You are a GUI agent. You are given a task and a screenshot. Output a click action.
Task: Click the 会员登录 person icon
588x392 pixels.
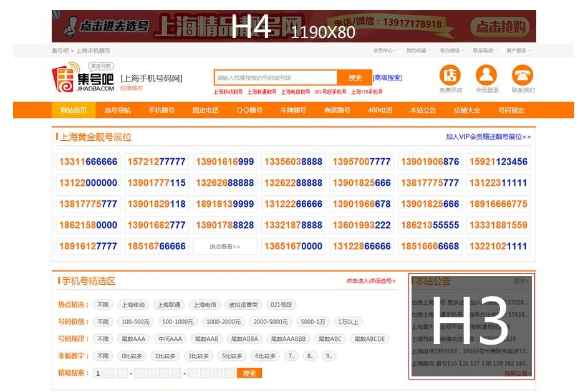(x=486, y=75)
